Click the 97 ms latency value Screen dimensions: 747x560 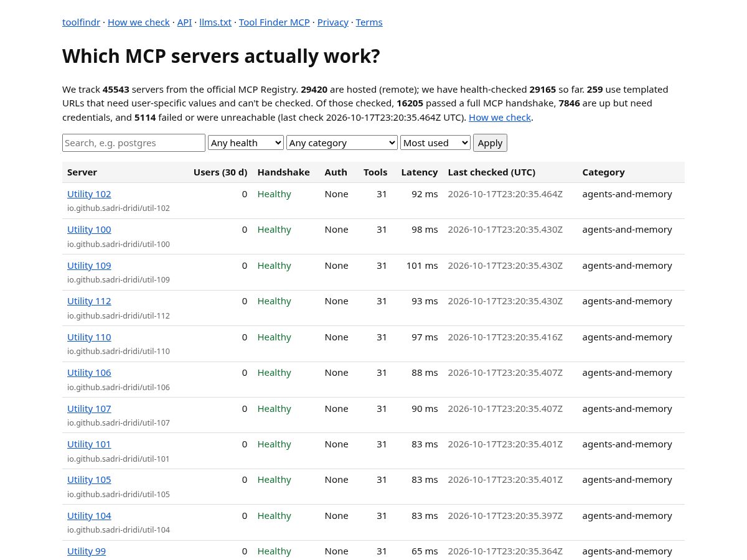[x=425, y=337]
